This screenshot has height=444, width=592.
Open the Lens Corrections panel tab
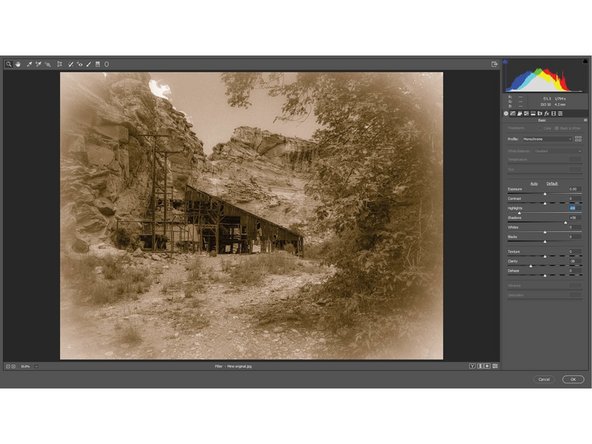(540, 113)
